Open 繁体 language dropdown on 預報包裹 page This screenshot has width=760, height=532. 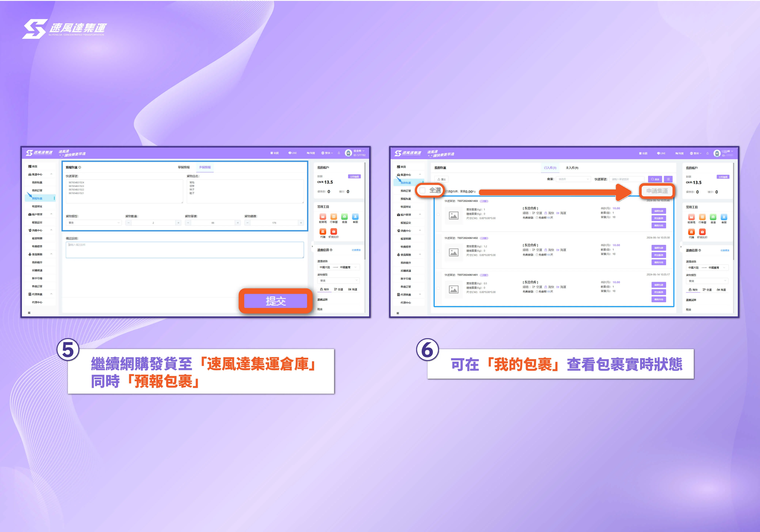(x=327, y=153)
